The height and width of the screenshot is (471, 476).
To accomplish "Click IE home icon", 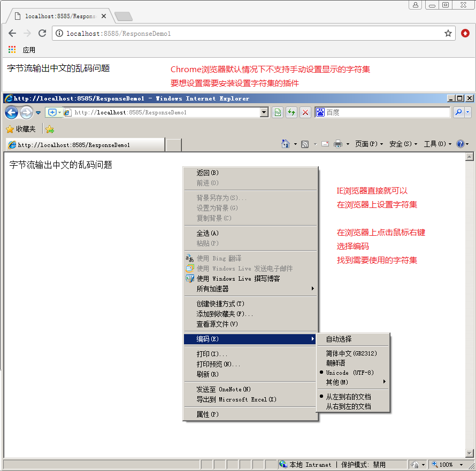I will pyautogui.click(x=286, y=144).
